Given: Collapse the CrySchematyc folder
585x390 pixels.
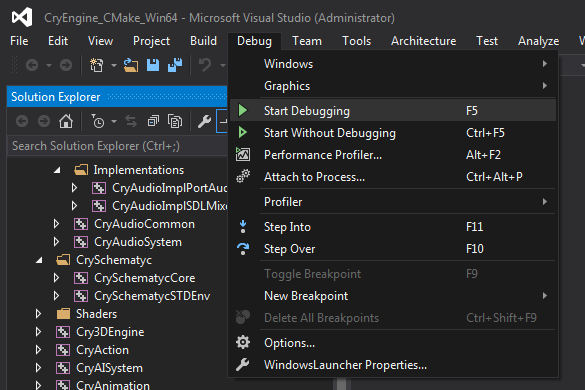Looking at the screenshot, I should (x=39, y=260).
